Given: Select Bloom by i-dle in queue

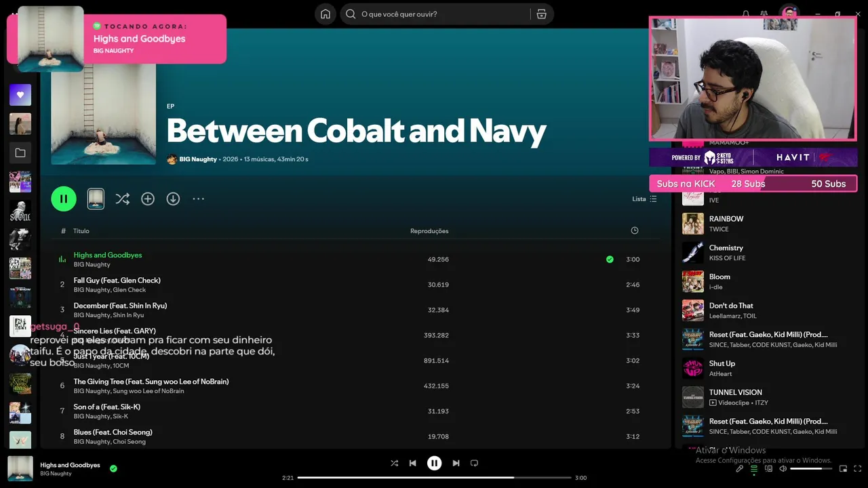Looking at the screenshot, I should tap(719, 277).
